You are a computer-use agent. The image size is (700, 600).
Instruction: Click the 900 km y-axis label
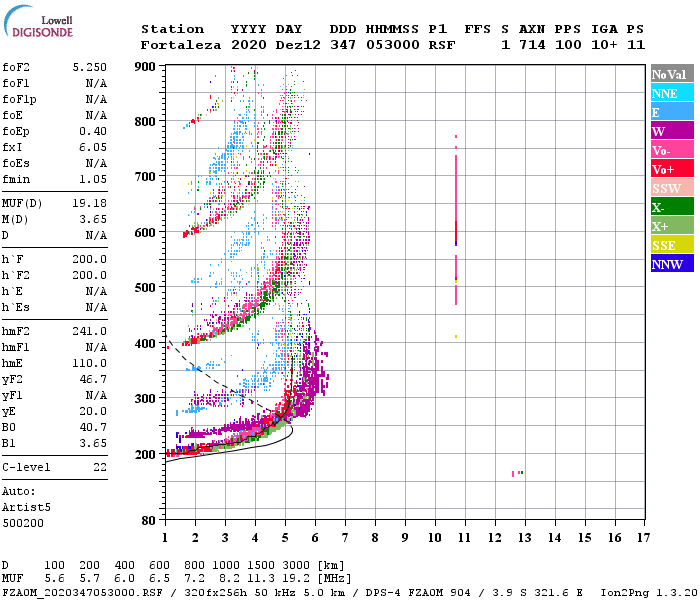(x=145, y=67)
